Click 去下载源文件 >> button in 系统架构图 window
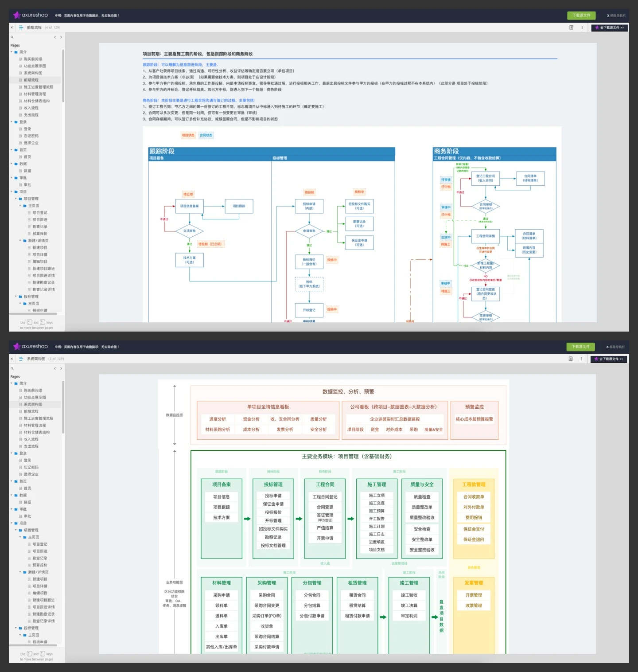 pos(609,359)
